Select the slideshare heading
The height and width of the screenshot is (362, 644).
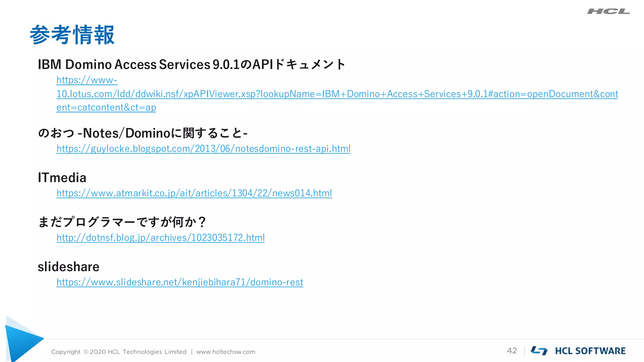tap(69, 267)
